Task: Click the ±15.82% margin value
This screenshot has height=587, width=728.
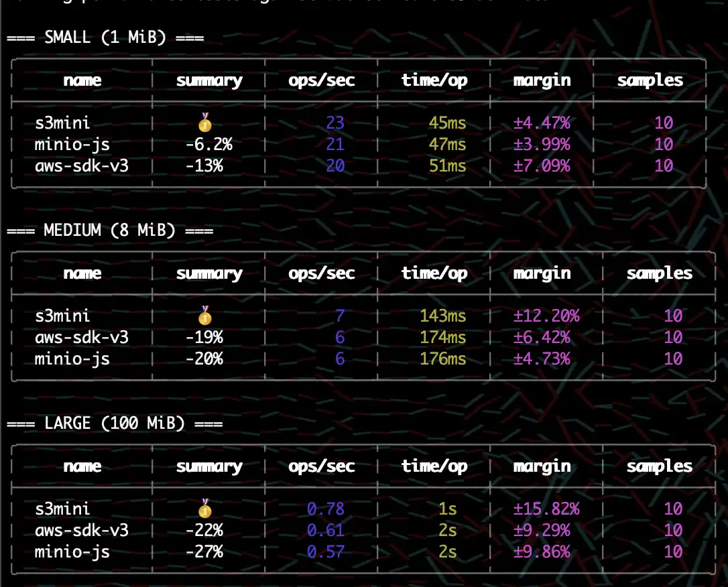Action: pyautogui.click(x=546, y=509)
